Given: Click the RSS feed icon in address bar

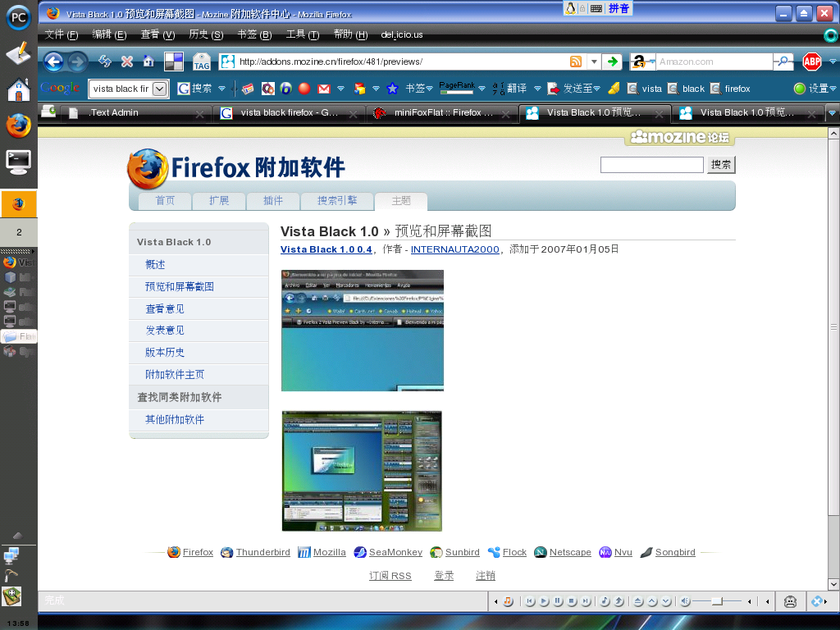Looking at the screenshot, I should pyautogui.click(x=576, y=62).
